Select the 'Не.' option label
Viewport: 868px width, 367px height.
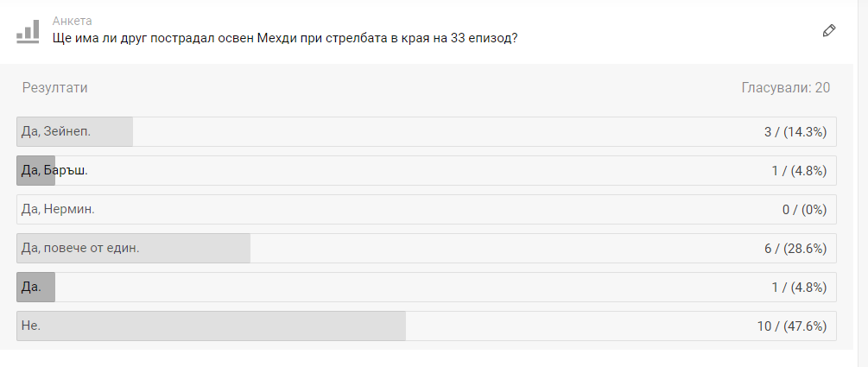coord(31,326)
